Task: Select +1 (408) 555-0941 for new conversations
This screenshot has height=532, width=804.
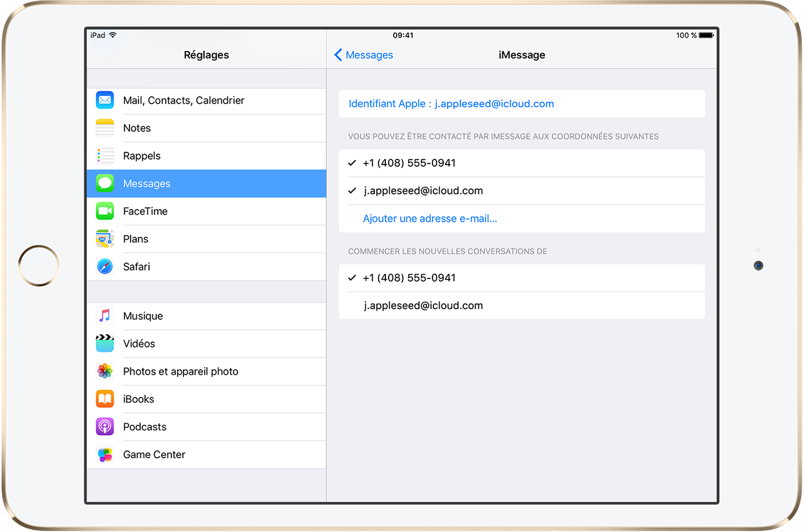Action: pos(522,278)
